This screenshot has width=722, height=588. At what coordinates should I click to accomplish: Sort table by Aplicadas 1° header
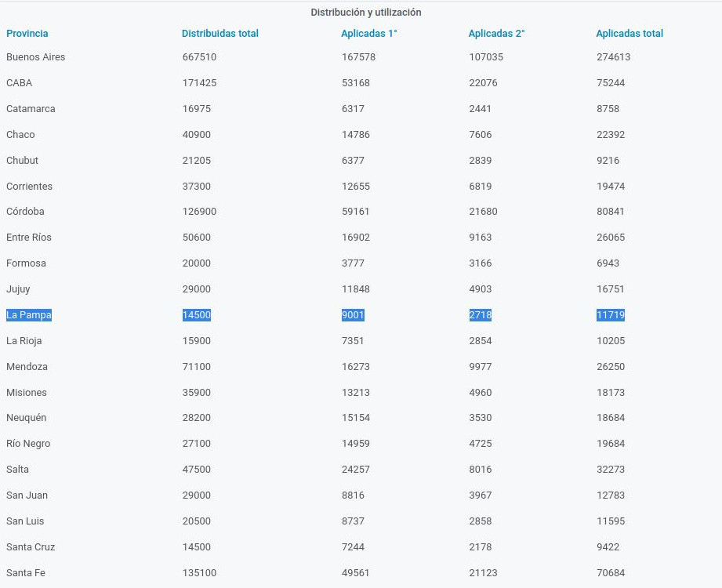369,34
